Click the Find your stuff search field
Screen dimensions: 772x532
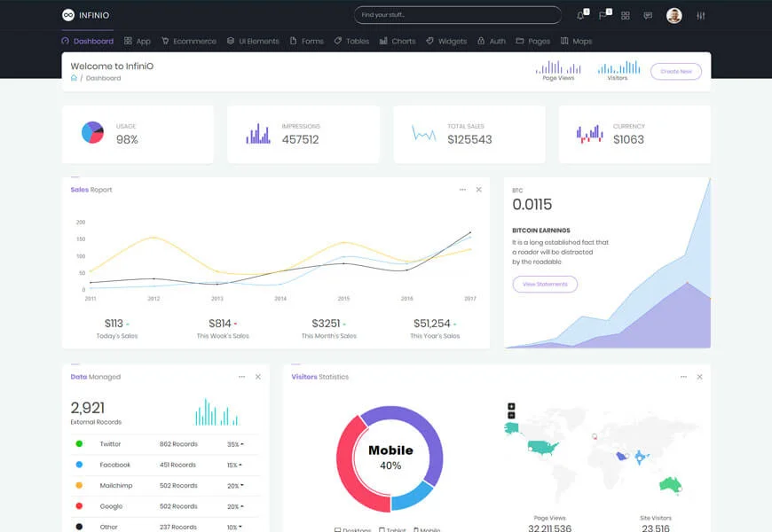click(458, 15)
